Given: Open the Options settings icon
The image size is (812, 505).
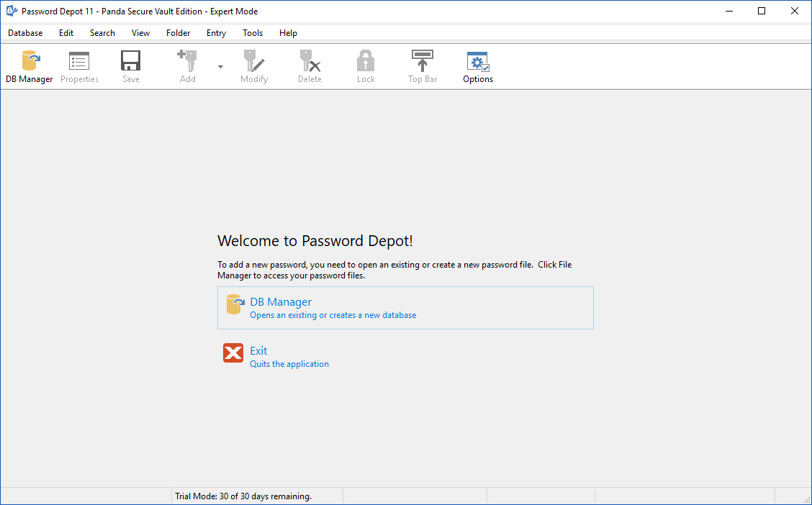Looking at the screenshot, I should click(x=478, y=62).
